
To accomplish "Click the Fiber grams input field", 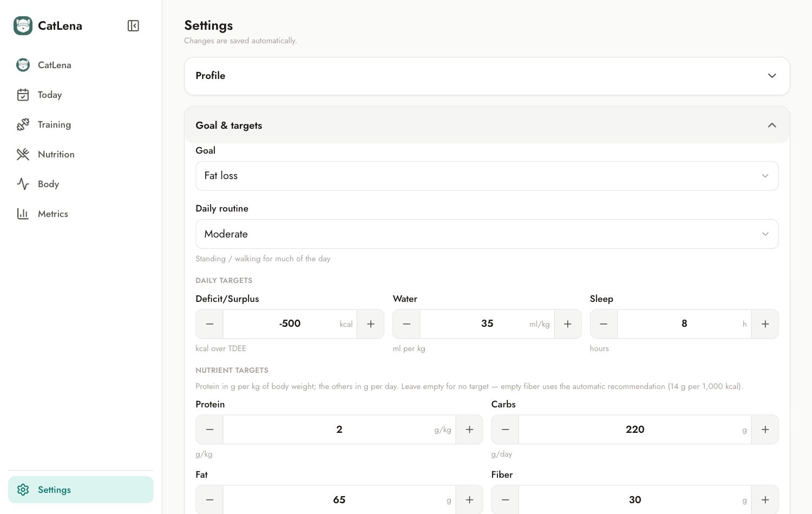I will pos(635,500).
